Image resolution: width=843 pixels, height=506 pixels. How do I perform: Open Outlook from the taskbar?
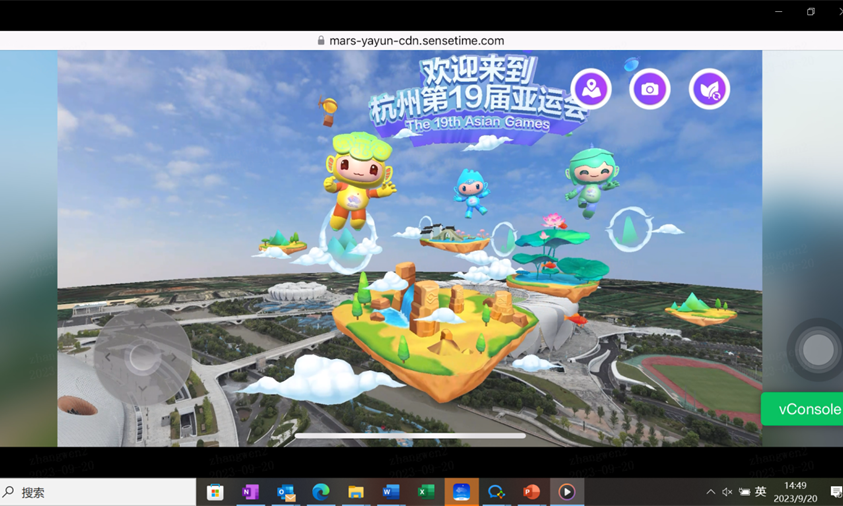[285, 492]
